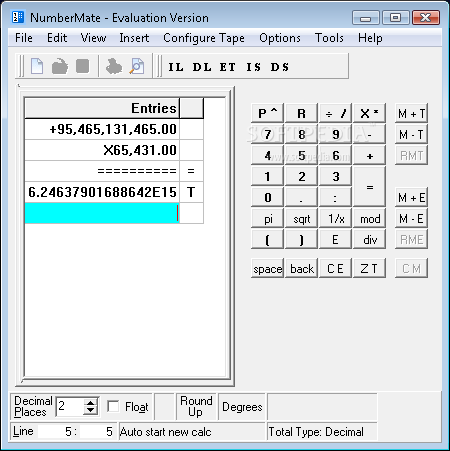Click the DS toolbar button

[280, 67]
